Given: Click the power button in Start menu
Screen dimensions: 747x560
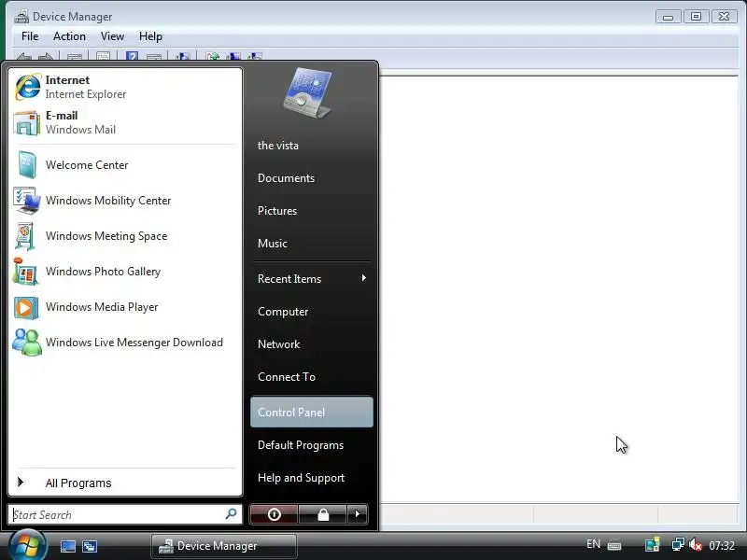Looking at the screenshot, I should 274,514.
